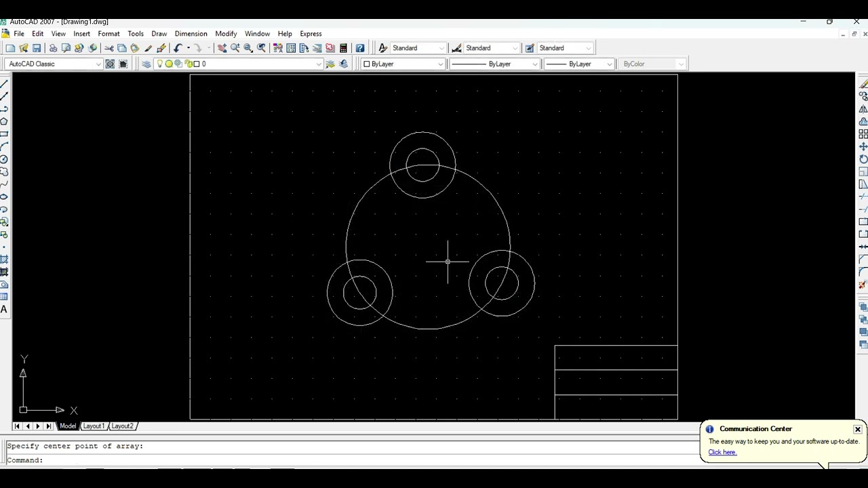This screenshot has width=868, height=488.
Task: Open the Modify menu
Action: (226, 34)
